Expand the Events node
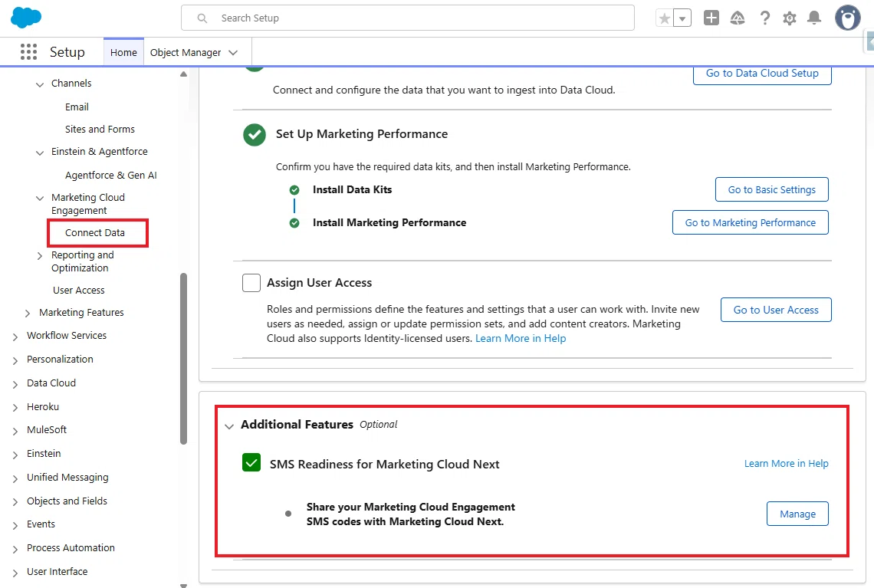 click(15, 525)
